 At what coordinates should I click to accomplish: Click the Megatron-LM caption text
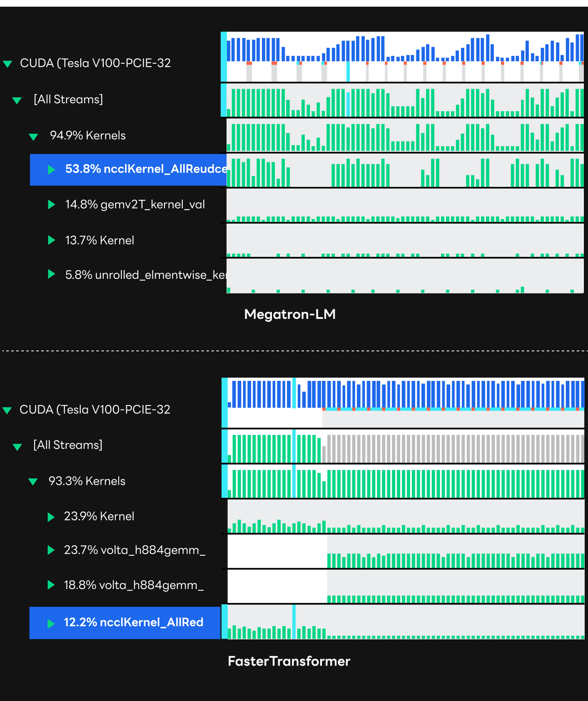click(x=290, y=314)
